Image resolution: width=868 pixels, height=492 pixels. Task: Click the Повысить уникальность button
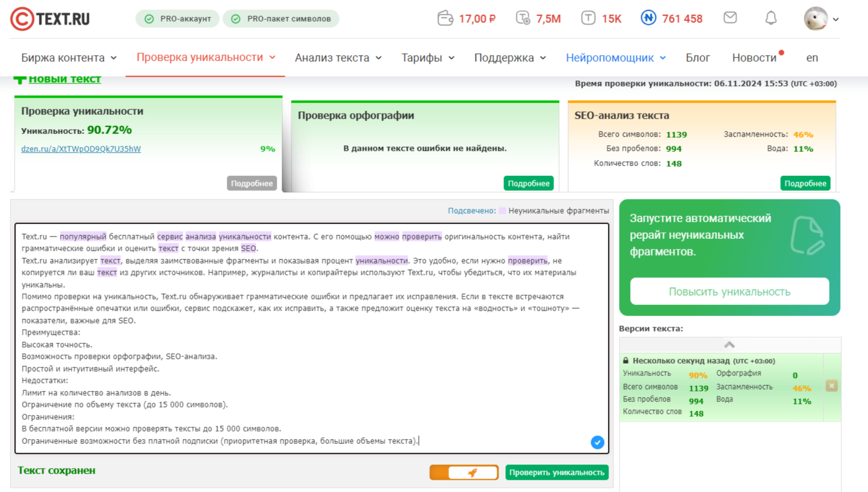tap(730, 291)
